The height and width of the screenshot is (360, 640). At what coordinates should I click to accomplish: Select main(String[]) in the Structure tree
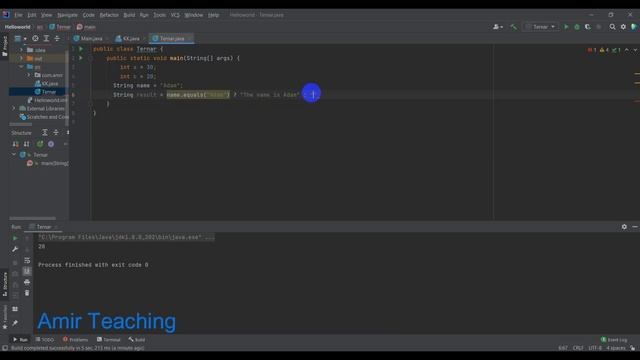pyautogui.click(x=48, y=163)
